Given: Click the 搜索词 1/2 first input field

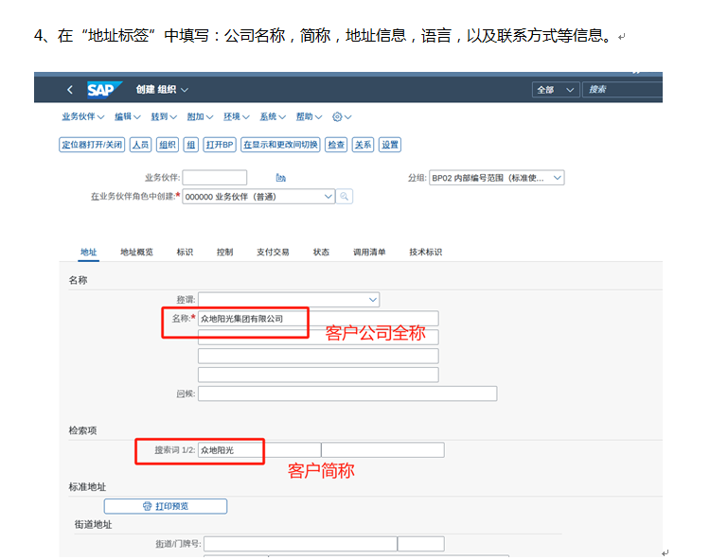Looking at the screenshot, I should (258, 450).
